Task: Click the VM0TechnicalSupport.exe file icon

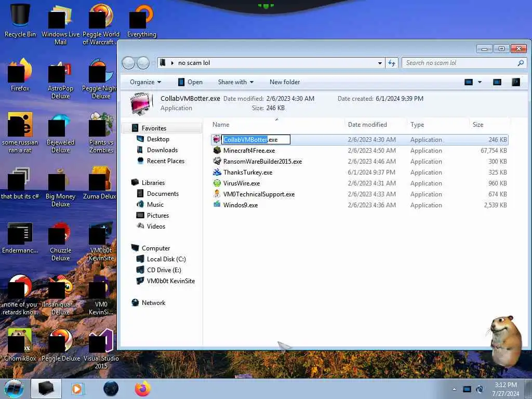Action: pyautogui.click(x=217, y=194)
